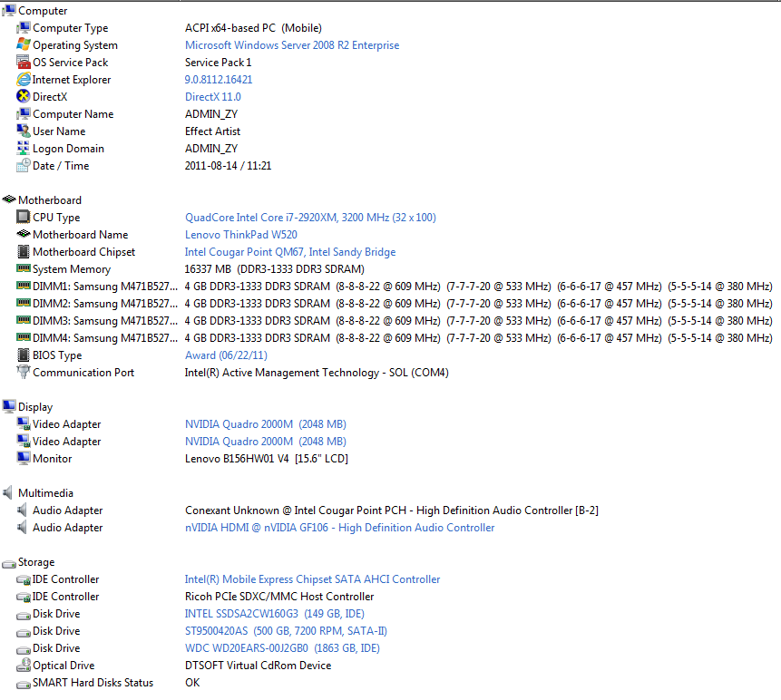Select the DIMM4: Samsung M471B527... row label

105,338
